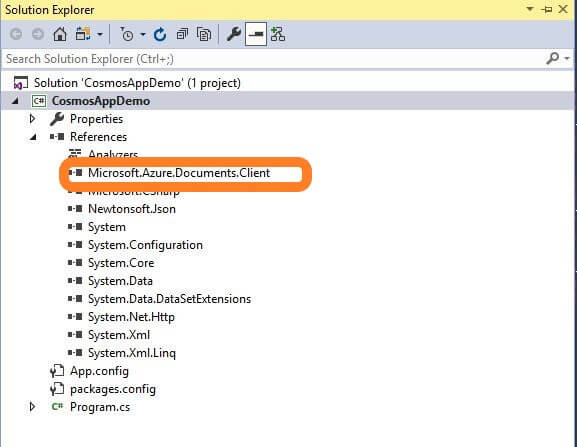The height and width of the screenshot is (447, 577).
Task: Expand the Properties node
Action: click(x=32, y=118)
